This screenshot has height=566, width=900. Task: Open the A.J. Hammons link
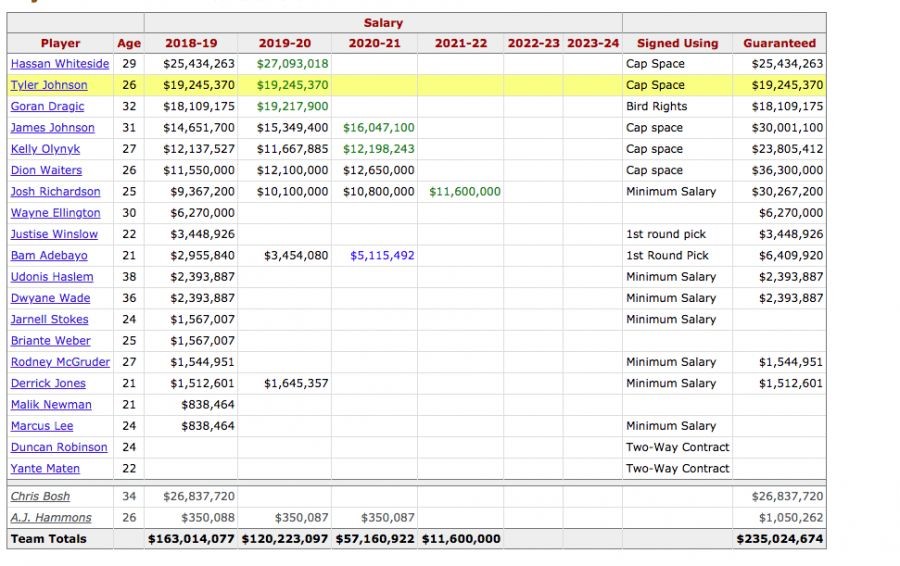click(50, 517)
